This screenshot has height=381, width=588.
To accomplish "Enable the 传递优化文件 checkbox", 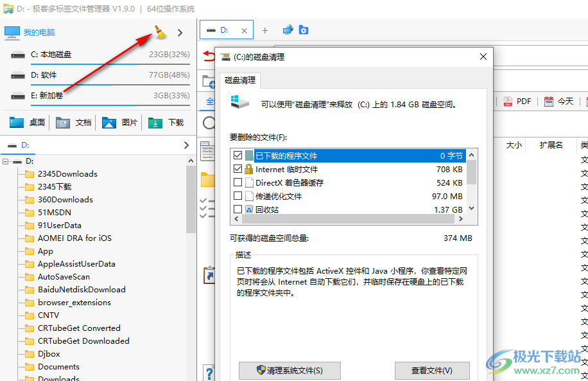I will (238, 196).
